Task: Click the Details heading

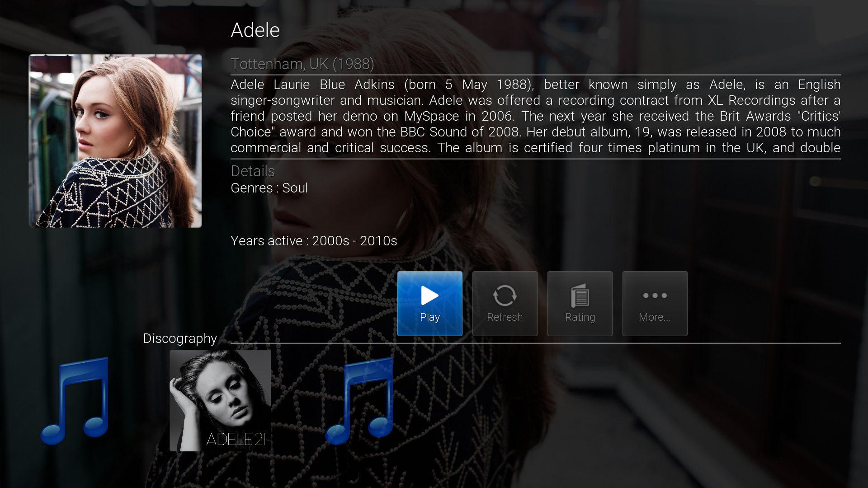Action: tap(253, 171)
